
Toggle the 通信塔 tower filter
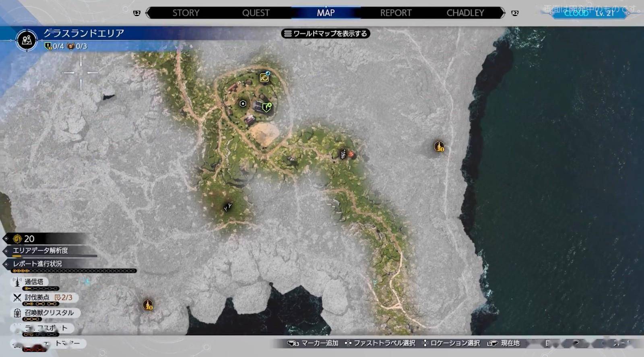click(x=34, y=282)
